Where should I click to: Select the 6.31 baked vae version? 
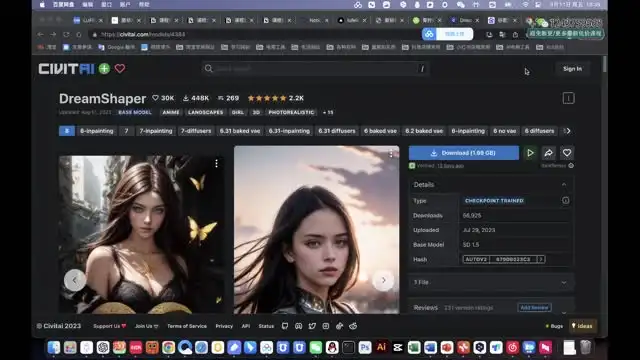point(240,131)
